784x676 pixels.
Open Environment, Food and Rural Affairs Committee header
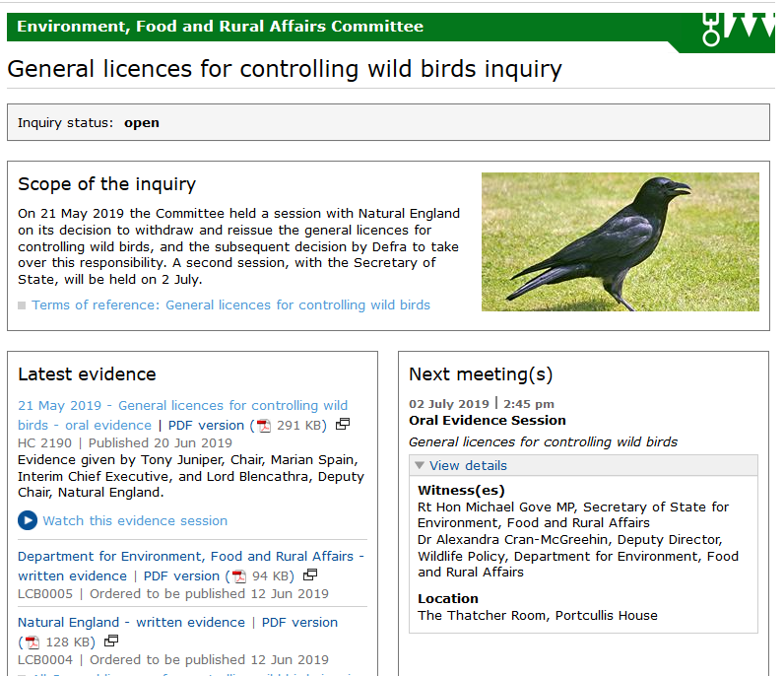click(220, 27)
